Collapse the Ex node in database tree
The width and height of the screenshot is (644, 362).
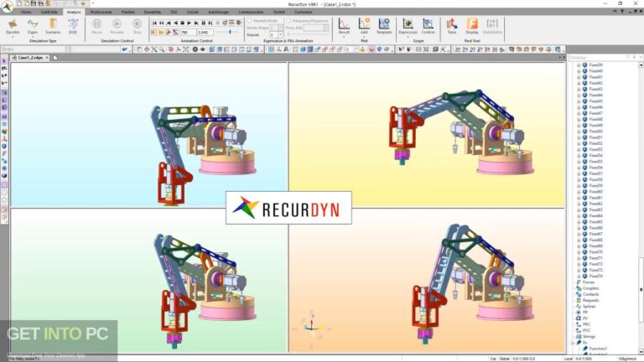tap(573, 342)
